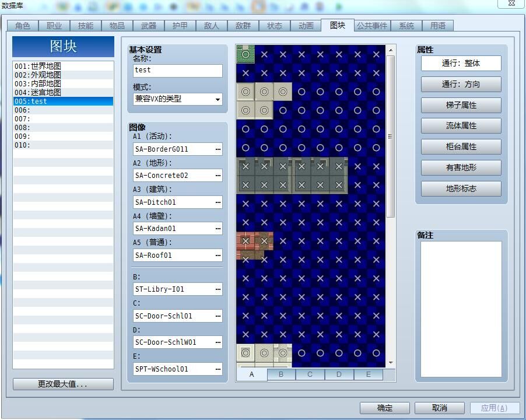Click tile palette scroll down arrow

point(391,363)
